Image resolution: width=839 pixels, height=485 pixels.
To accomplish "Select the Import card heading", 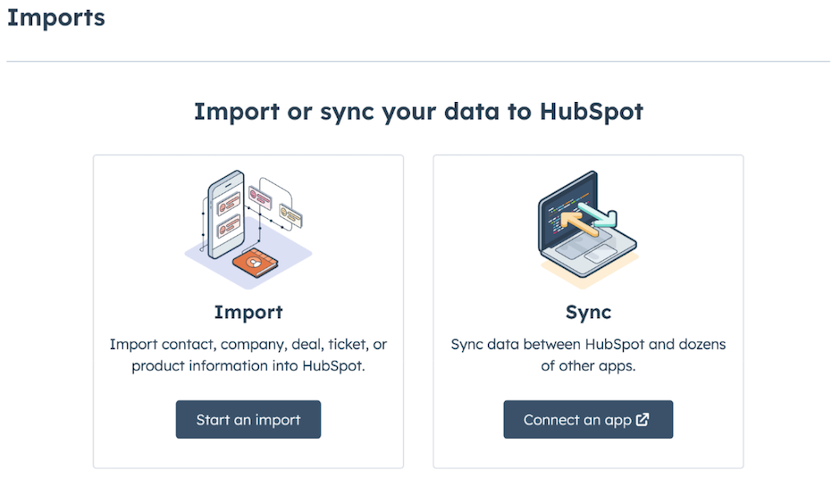I will (248, 312).
